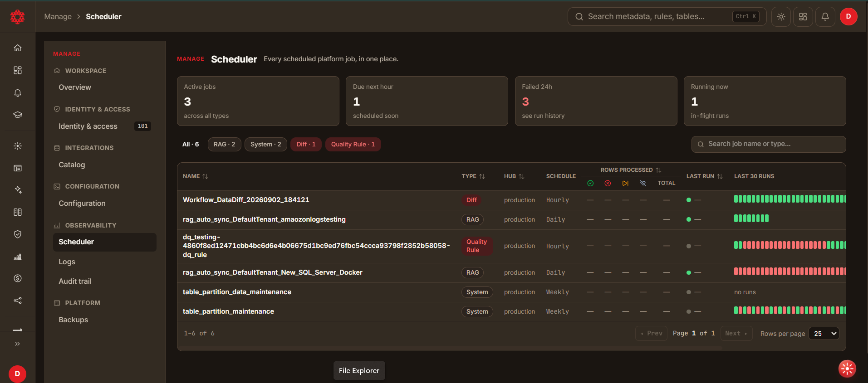Open the alerts bell icon in left rail
This screenshot has width=868, height=383.
tap(18, 93)
